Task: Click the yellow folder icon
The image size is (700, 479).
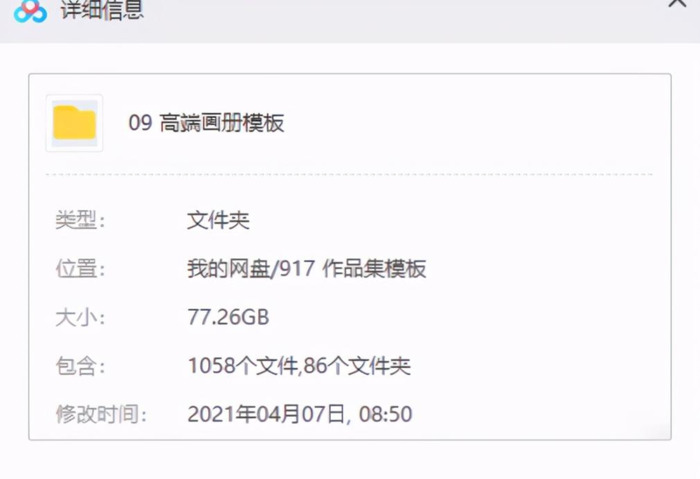Action: (x=75, y=123)
